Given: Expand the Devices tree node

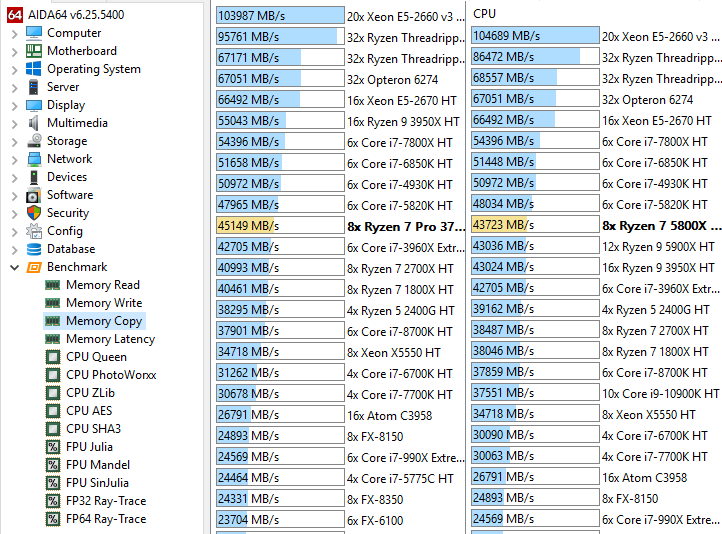Looking at the screenshot, I should [x=14, y=177].
